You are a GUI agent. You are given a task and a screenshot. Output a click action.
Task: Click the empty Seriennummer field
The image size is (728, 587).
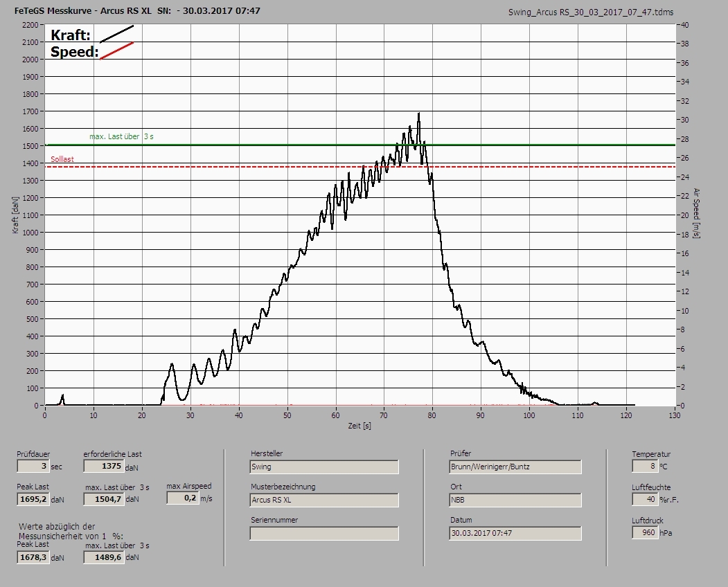(324, 533)
